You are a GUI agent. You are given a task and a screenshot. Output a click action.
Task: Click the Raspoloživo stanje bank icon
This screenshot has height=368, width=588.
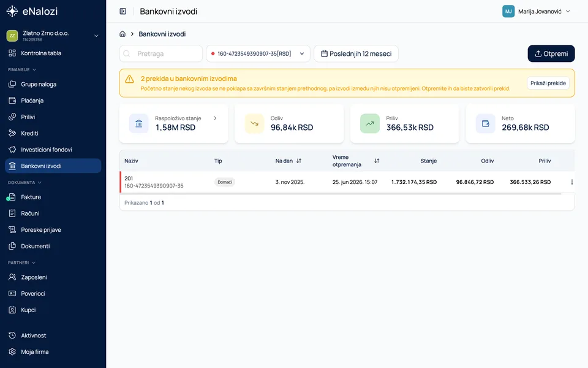point(139,123)
